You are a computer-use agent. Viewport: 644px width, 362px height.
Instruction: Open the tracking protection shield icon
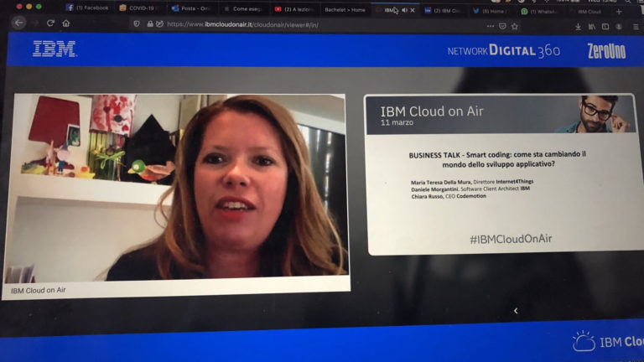[137, 24]
